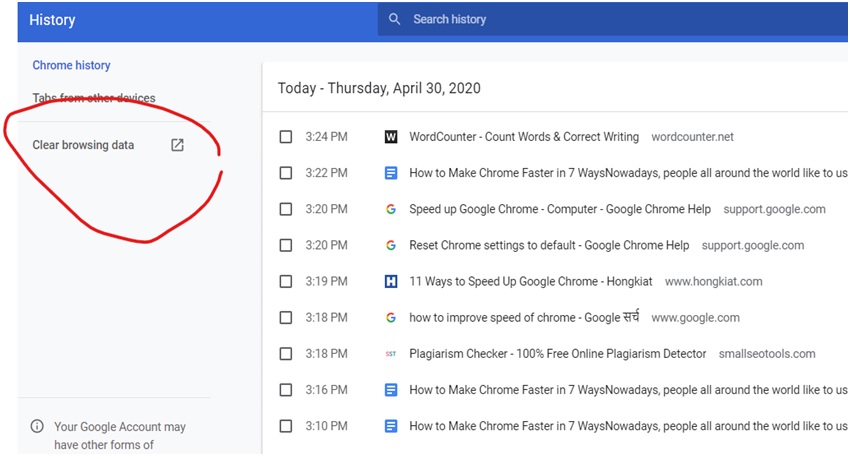Click Your Google Account may notice text

(x=120, y=435)
